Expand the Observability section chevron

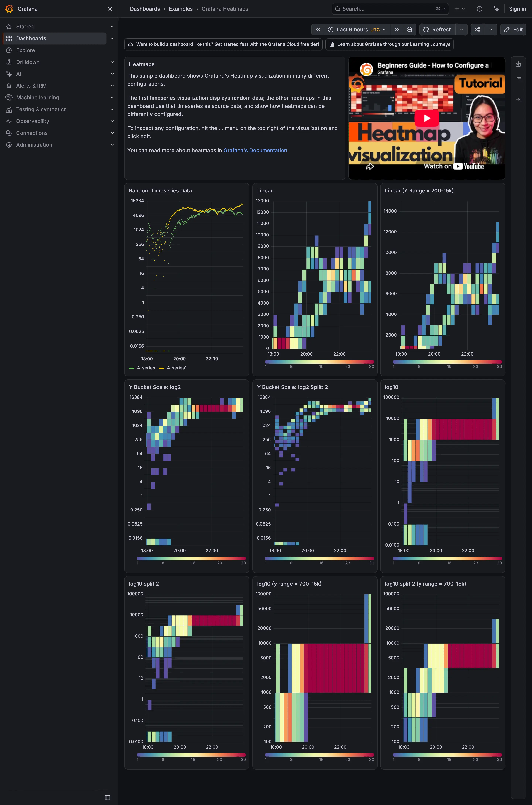pos(112,121)
